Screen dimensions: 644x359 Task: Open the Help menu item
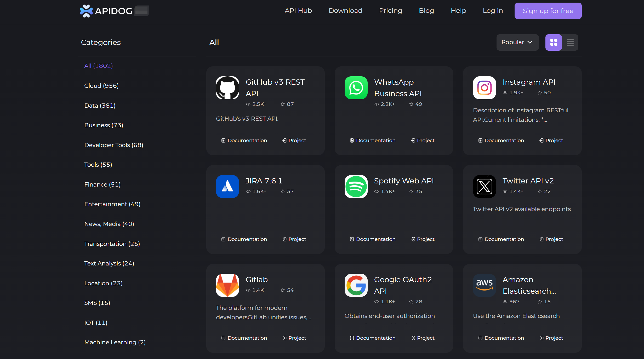[458, 11]
